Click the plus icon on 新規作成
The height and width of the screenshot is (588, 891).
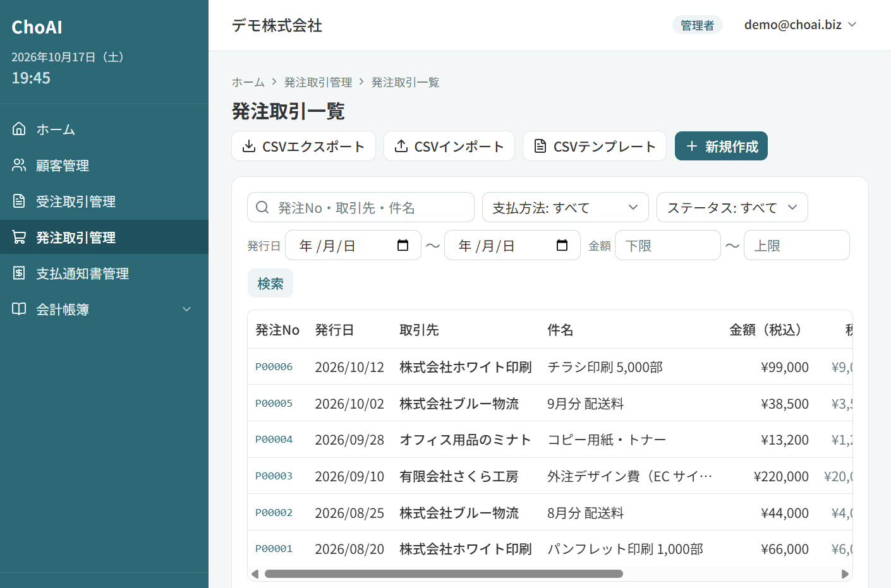[x=692, y=146]
